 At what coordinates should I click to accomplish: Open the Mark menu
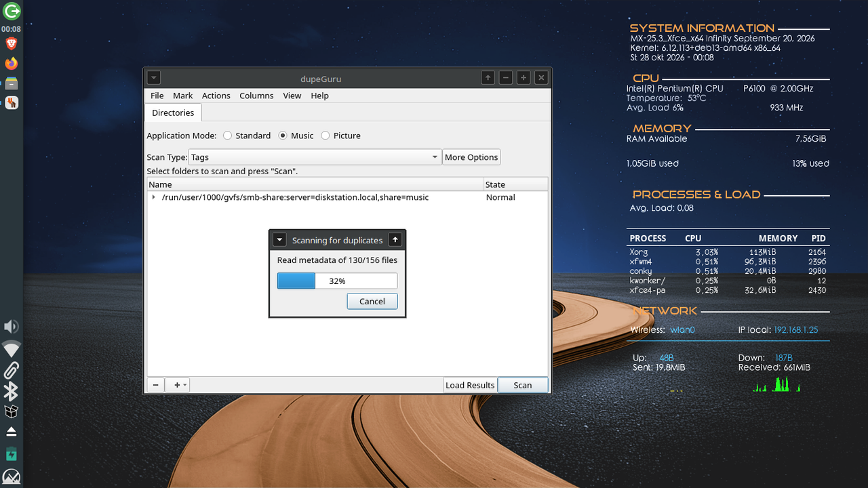tap(183, 96)
